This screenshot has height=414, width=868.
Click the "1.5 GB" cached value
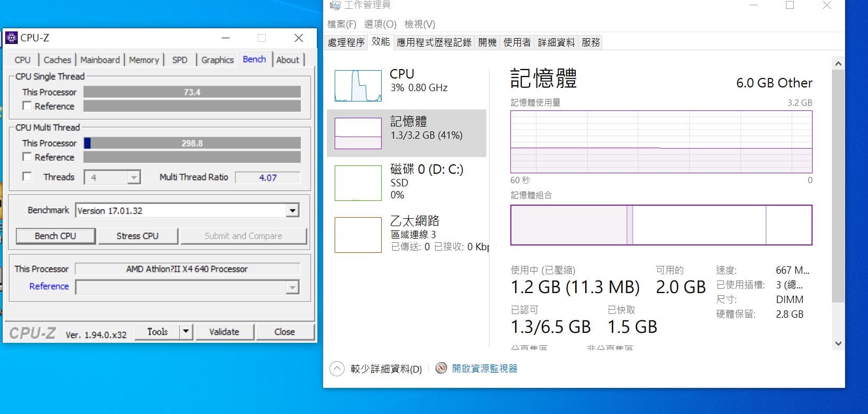coord(632,327)
